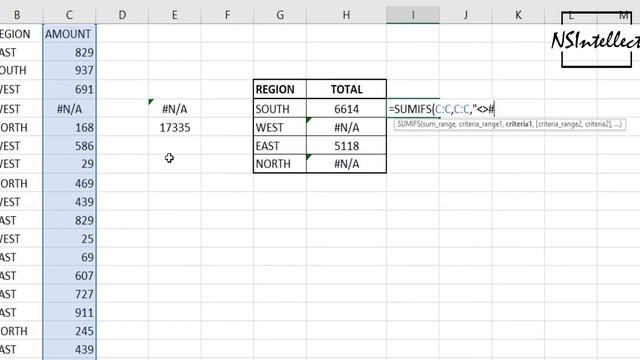Image resolution: width=640 pixels, height=360 pixels.
Task: Click criteria1 in the SUMIFS tooltip
Action: 519,124
